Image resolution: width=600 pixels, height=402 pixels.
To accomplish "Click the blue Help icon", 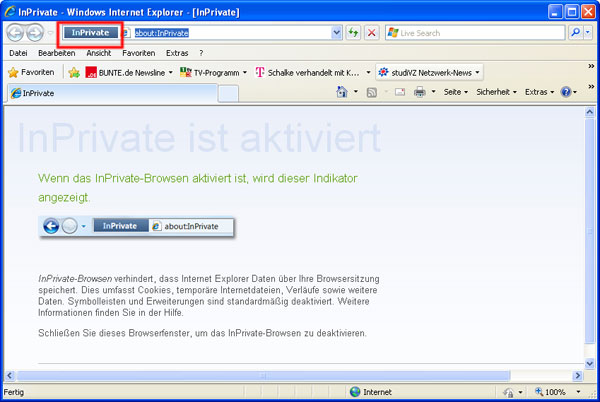I will click(x=566, y=92).
